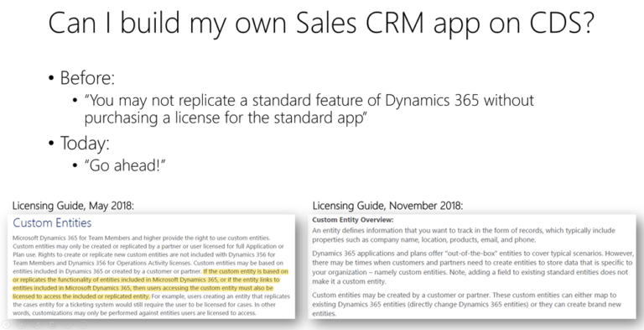Click paragraph starting 'Dynamics 365 applications and plans'
Image resolution: width=644 pixels, height=330 pixels.
click(472, 268)
